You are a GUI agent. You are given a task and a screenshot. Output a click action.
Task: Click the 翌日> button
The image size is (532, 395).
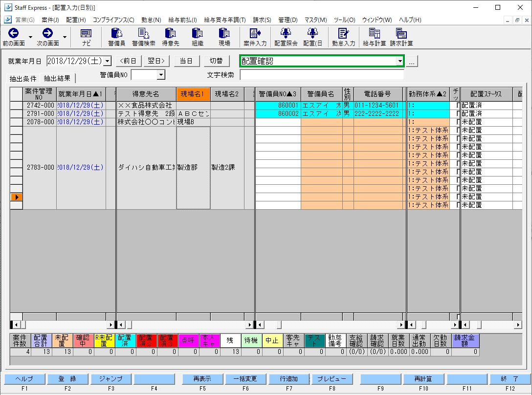point(156,61)
